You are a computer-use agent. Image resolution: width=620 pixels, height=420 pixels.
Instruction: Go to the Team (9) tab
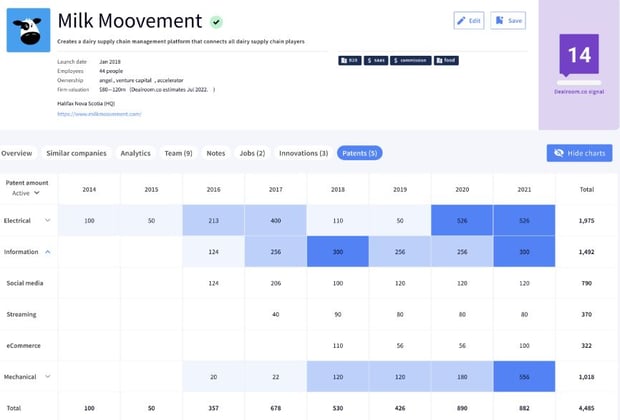178,153
